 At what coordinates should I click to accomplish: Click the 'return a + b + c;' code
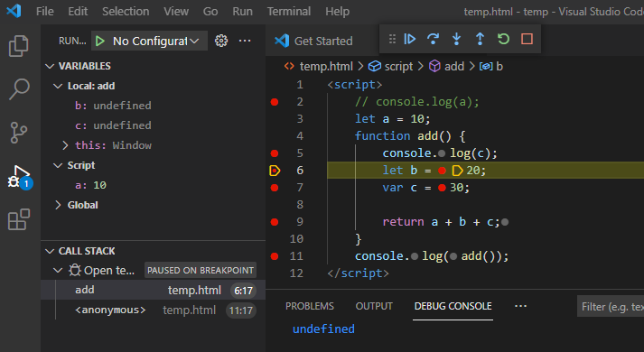[441, 222]
